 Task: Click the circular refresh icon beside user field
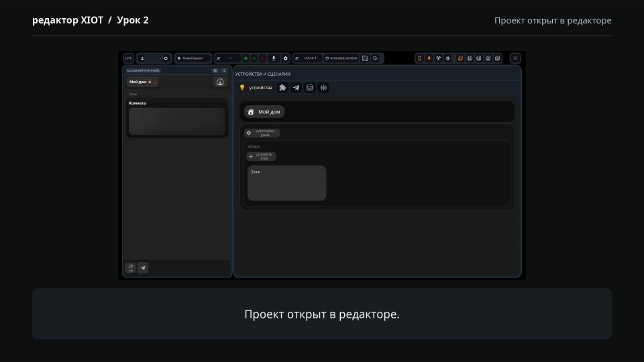[166, 58]
